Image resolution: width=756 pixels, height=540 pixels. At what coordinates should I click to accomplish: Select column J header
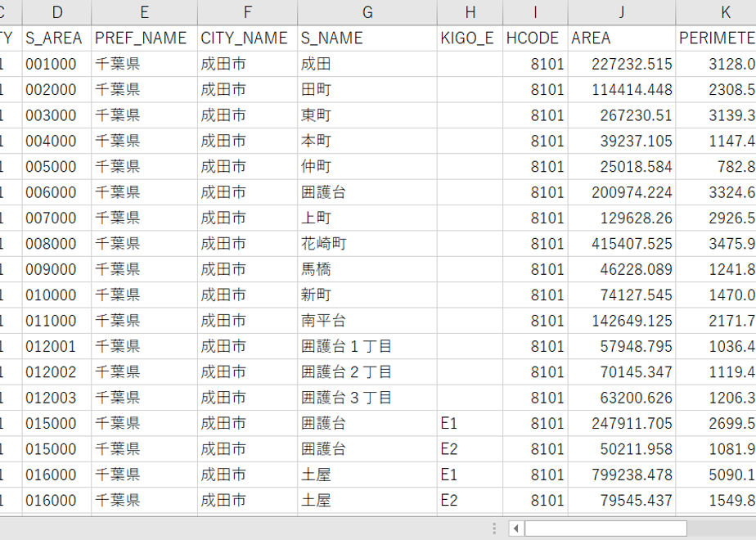(622, 12)
